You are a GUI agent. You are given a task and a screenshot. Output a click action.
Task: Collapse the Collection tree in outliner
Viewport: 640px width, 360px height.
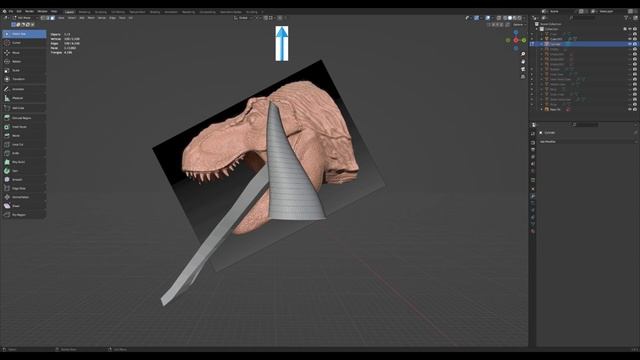(x=537, y=29)
